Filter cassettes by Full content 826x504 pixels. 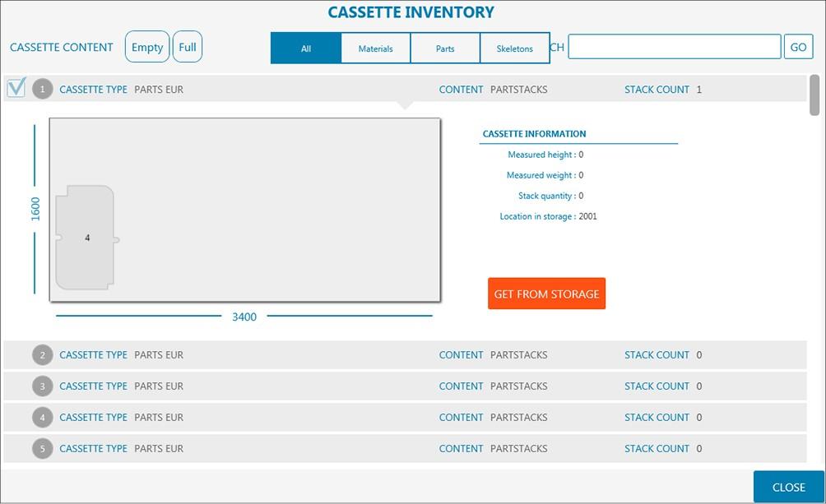188,48
